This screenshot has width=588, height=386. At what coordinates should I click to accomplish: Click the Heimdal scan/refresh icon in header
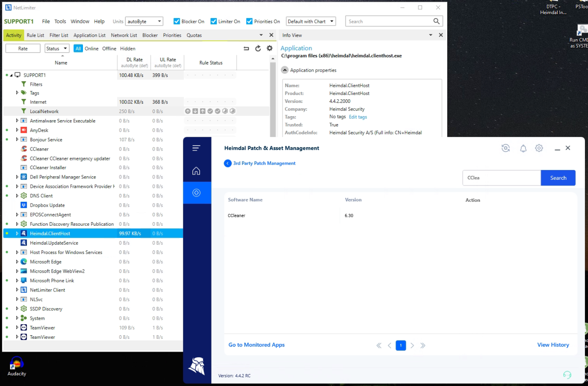[x=506, y=148]
